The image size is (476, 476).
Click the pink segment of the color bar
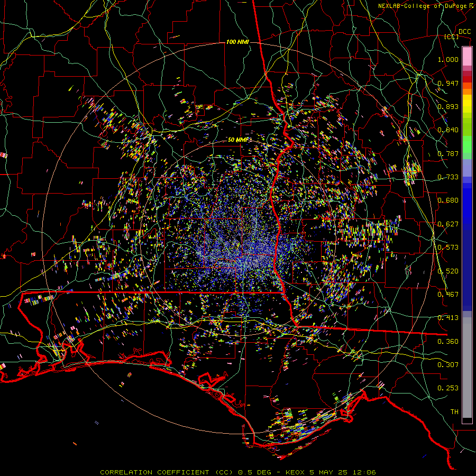click(467, 57)
